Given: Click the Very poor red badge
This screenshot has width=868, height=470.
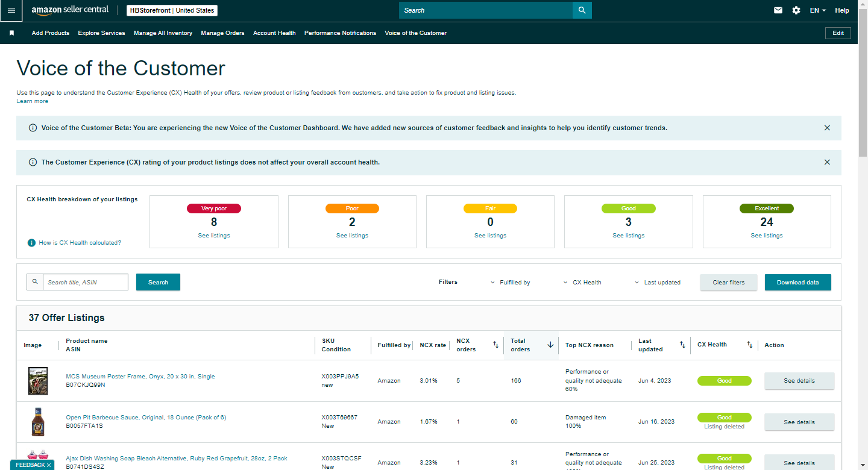Looking at the screenshot, I should (214, 208).
